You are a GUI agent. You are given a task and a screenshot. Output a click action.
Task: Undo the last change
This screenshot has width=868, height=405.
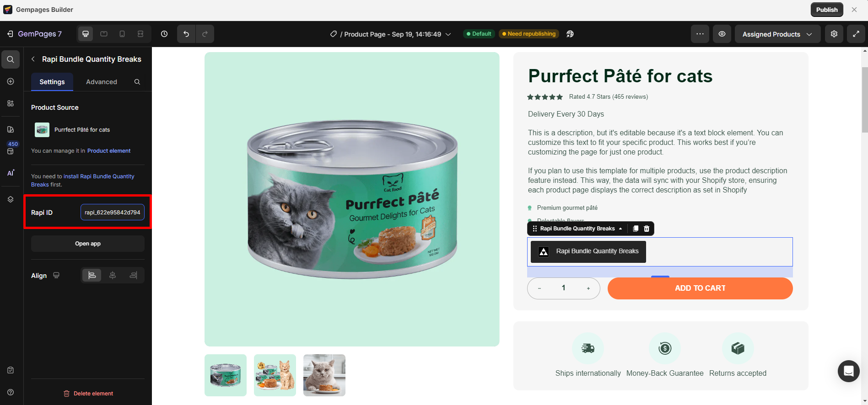[186, 34]
